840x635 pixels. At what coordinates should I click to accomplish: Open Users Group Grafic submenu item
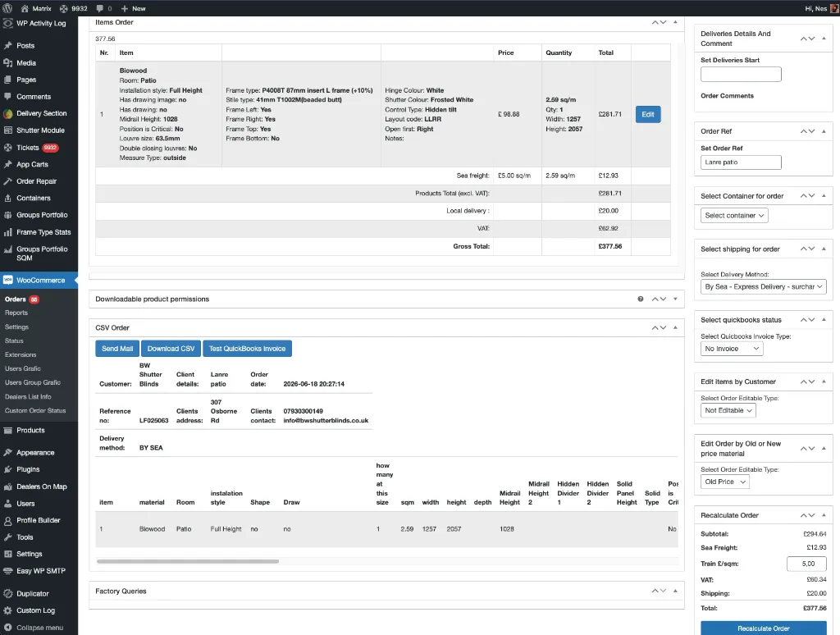(x=33, y=382)
